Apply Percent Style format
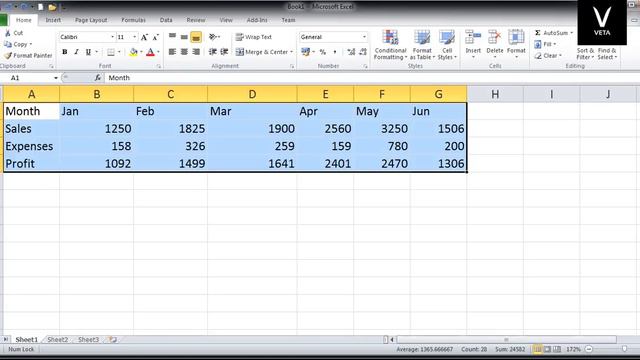 322,52
